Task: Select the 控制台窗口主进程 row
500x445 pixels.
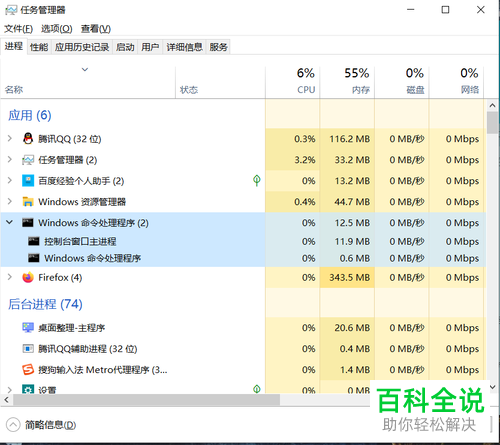Action: point(243,241)
